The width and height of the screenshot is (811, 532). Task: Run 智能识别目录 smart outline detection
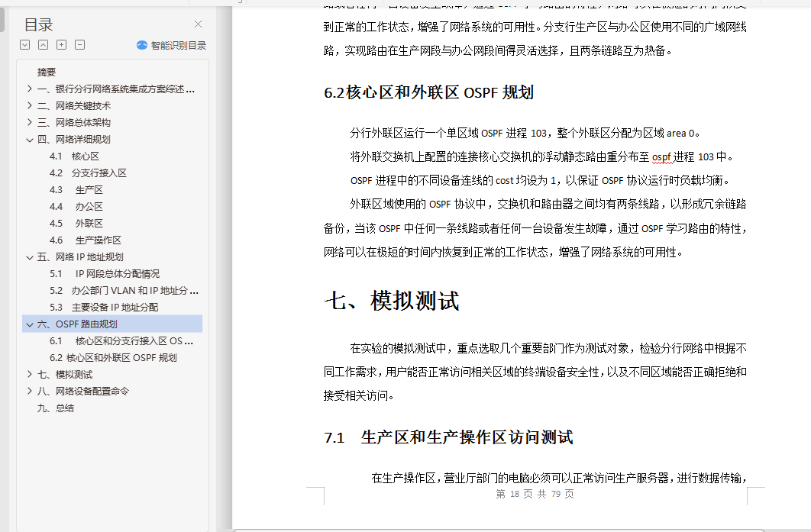click(171, 46)
